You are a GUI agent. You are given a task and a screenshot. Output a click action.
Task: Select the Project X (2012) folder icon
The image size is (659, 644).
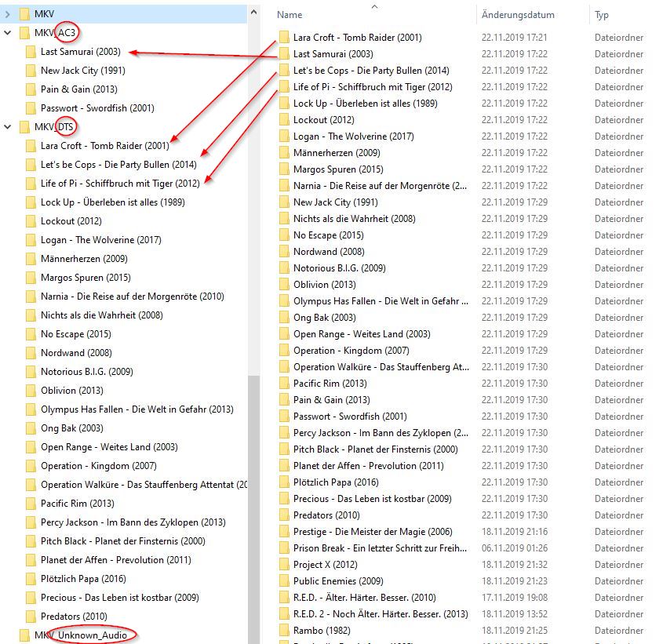pyautogui.click(x=284, y=565)
